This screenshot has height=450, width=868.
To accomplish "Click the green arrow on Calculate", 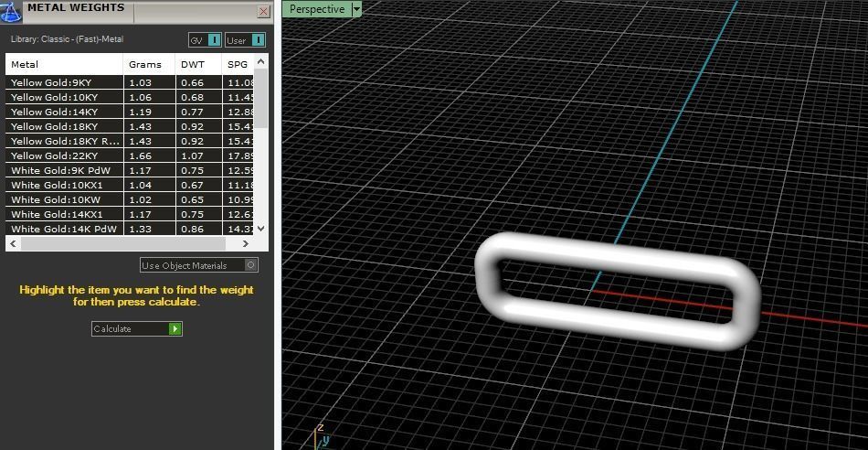I will point(175,328).
